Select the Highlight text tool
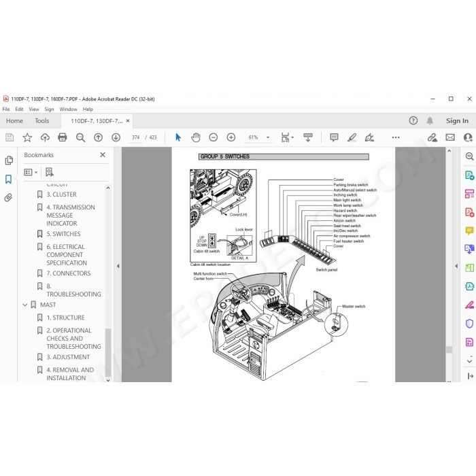Image resolution: width=476 pixels, height=476 pixels. pos(352,137)
